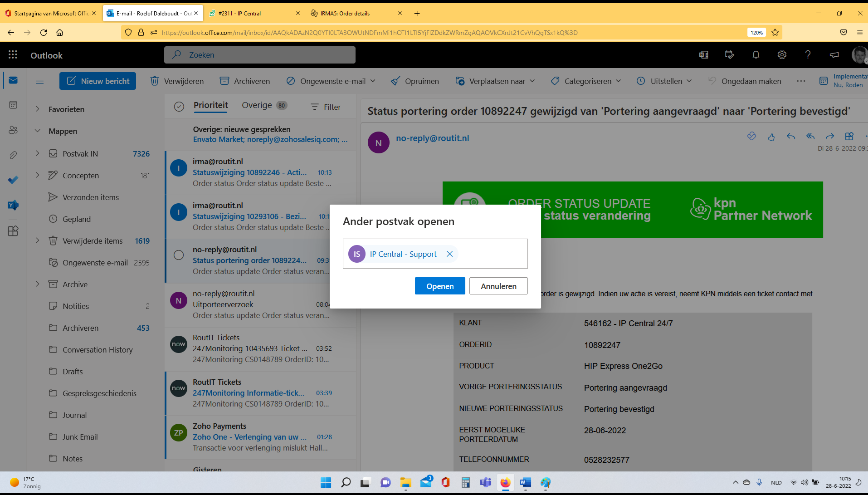Open the Files attachment module

click(13, 155)
